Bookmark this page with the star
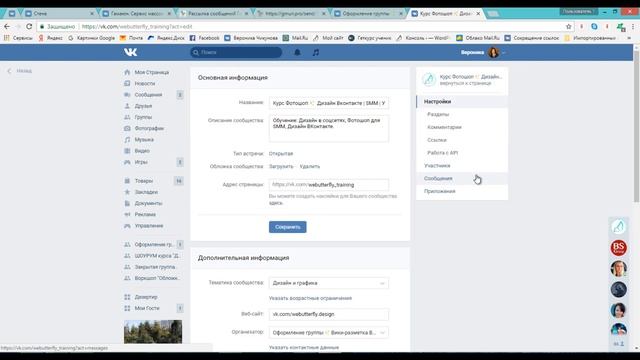 569,27
